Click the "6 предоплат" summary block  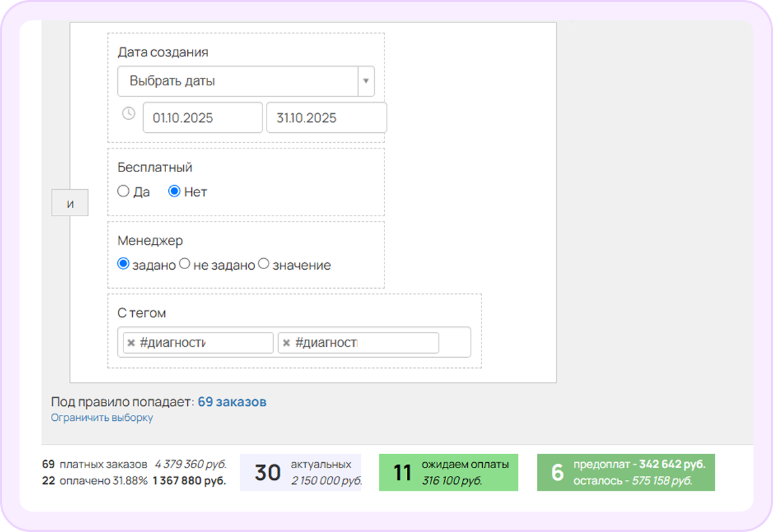pos(626,472)
